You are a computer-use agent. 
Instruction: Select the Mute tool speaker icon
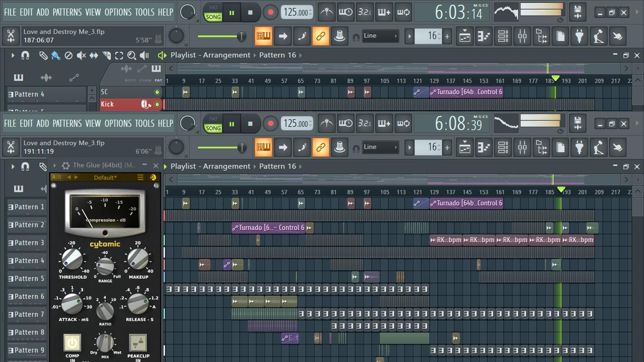coord(81,55)
